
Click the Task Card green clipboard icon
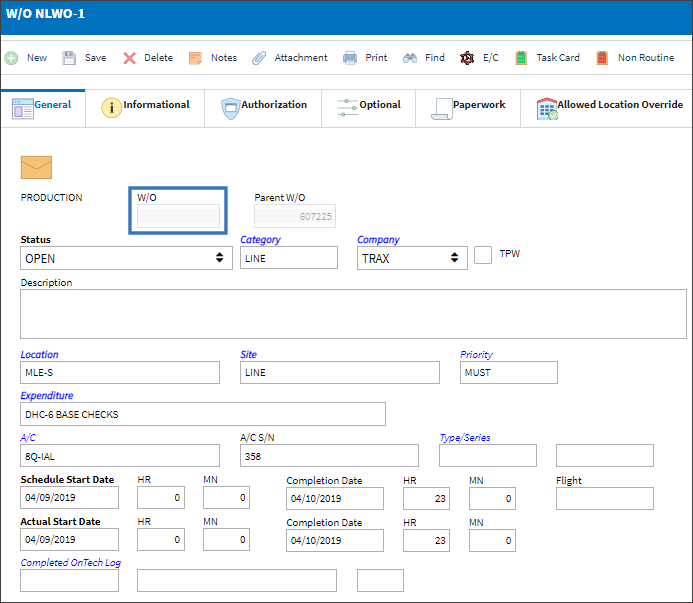pos(521,58)
